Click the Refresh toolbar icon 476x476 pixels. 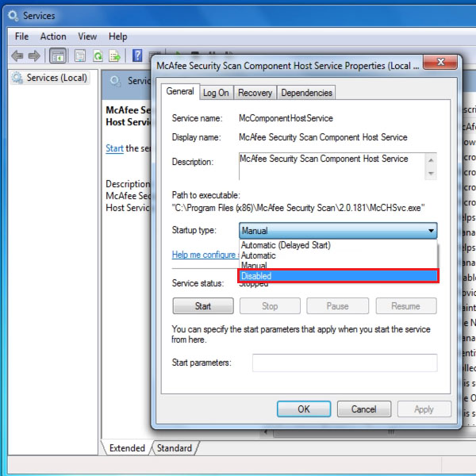click(x=98, y=56)
